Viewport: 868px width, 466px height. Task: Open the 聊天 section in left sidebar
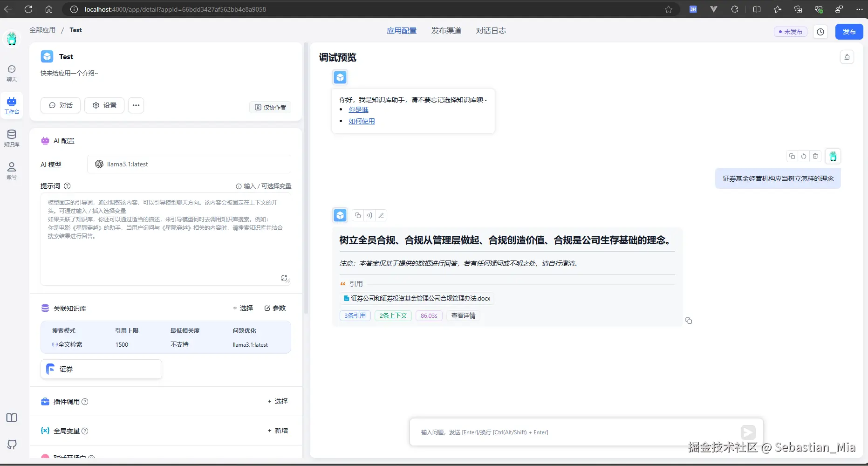11,73
